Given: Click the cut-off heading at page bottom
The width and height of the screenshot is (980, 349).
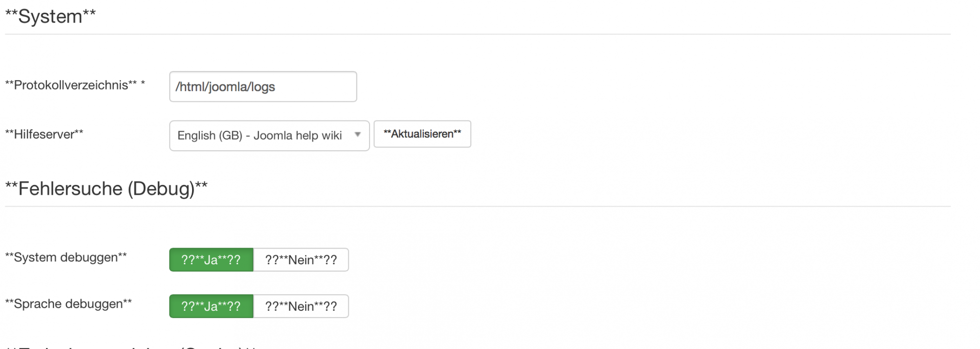Looking at the screenshot, I should click(132, 347).
